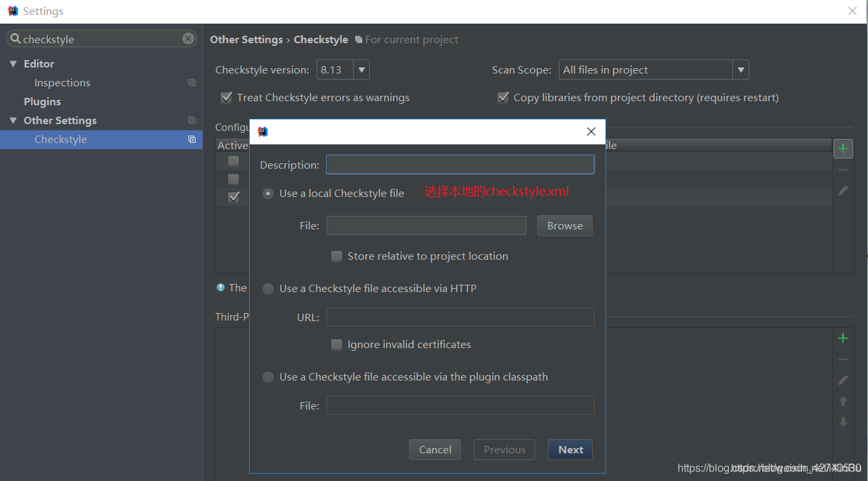The width and height of the screenshot is (868, 481).
Task: Edit third-party check with pencil icon
Action: (843, 380)
